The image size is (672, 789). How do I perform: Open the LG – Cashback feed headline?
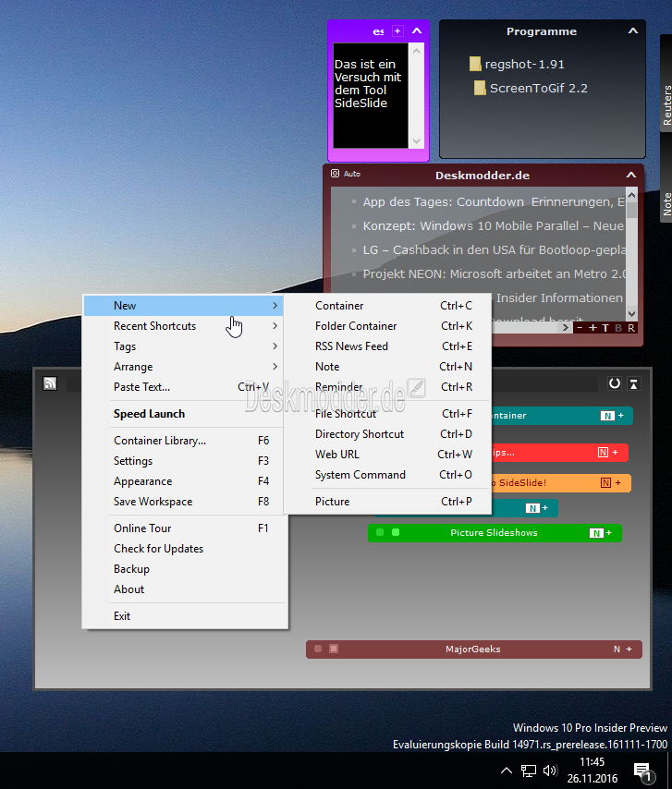(494, 250)
